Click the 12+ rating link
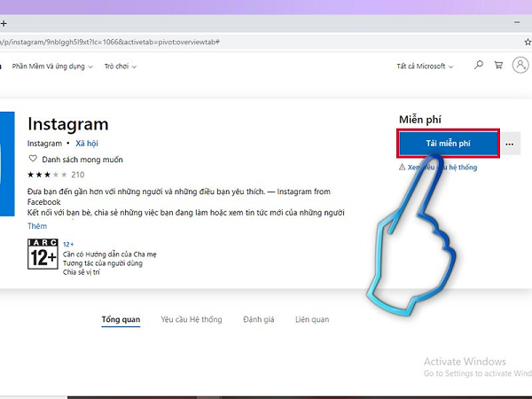The image size is (532, 399). [x=68, y=245]
